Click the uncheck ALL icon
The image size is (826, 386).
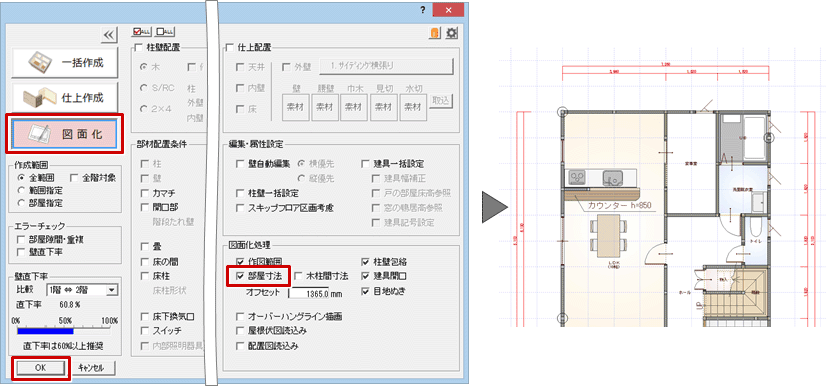pos(166,32)
